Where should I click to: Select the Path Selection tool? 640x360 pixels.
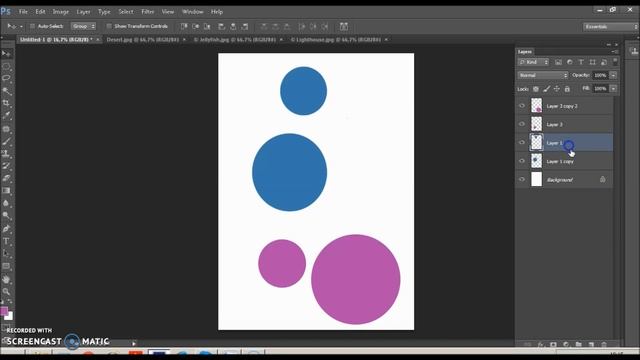[6, 253]
